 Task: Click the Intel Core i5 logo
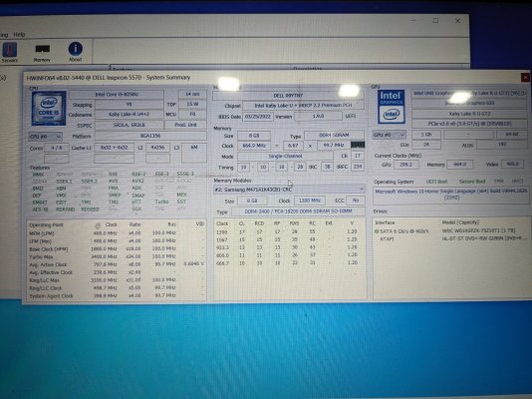point(49,109)
